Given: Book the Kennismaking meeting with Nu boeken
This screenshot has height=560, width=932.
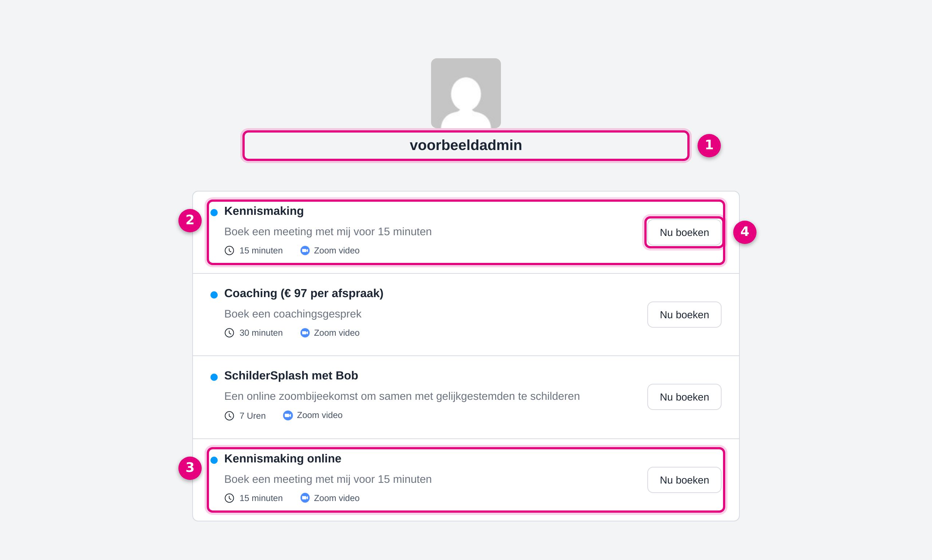Looking at the screenshot, I should tap(684, 232).
